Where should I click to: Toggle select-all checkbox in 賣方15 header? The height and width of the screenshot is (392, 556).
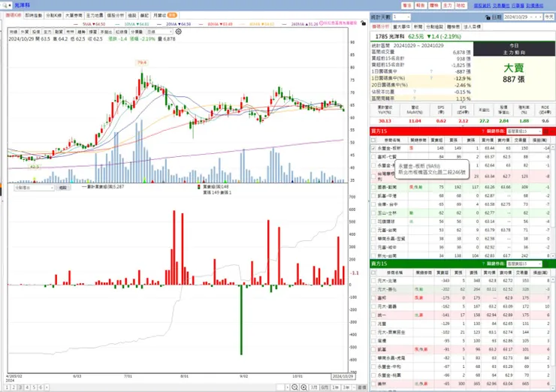pos(373,273)
